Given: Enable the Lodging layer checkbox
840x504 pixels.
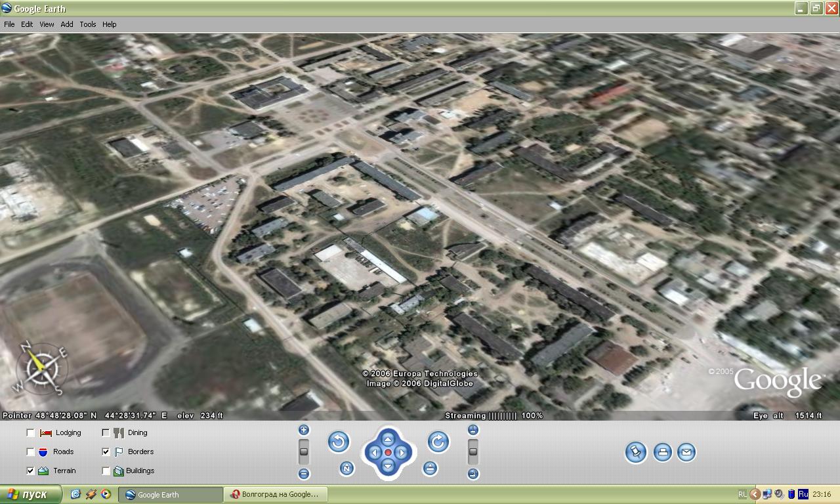Looking at the screenshot, I should (x=30, y=433).
